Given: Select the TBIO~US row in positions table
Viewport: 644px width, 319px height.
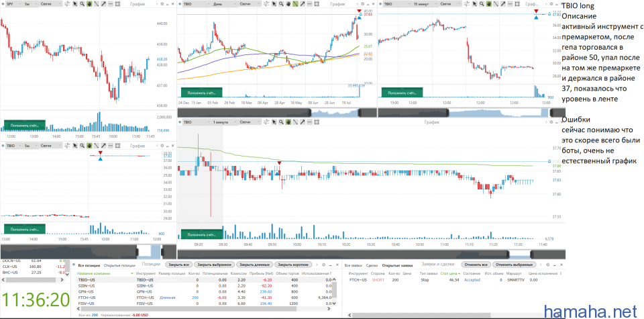Looking at the screenshot, I should (x=205, y=279).
